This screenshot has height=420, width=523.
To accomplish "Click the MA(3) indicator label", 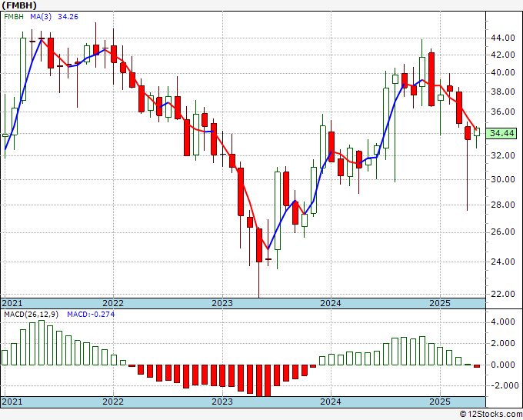I will [41, 17].
